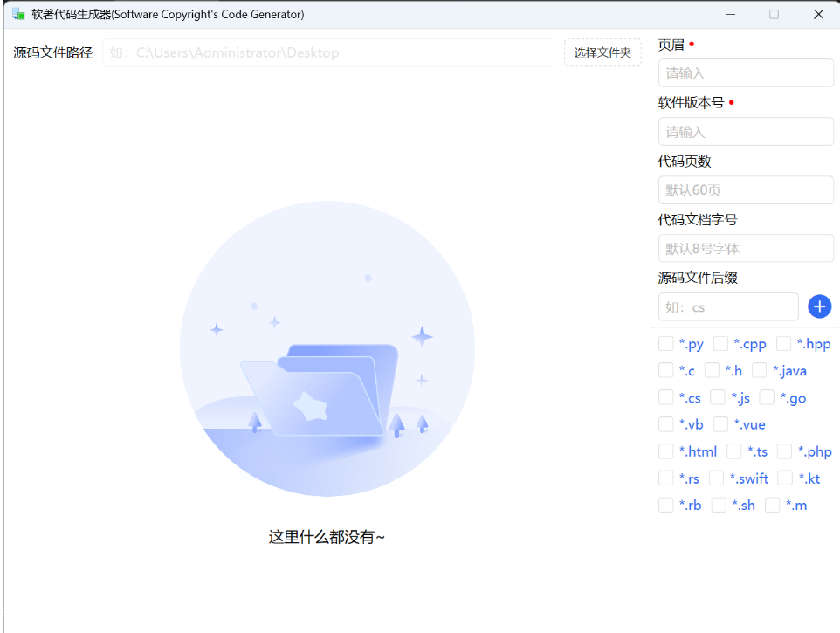Viewport: 840px width, 633px height.
Task: Select the *.vue checkbox
Action: click(x=721, y=425)
